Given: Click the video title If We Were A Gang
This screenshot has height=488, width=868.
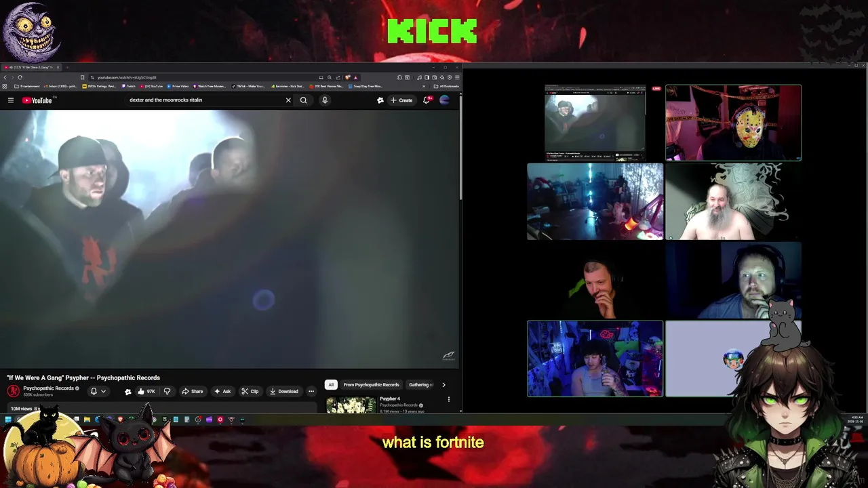Looking at the screenshot, I should pyautogui.click(x=83, y=378).
